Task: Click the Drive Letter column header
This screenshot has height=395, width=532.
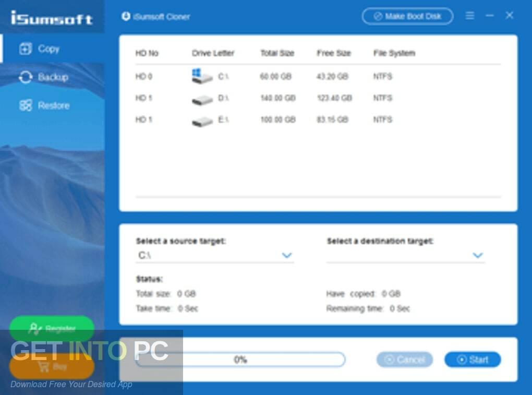Action: coord(213,53)
